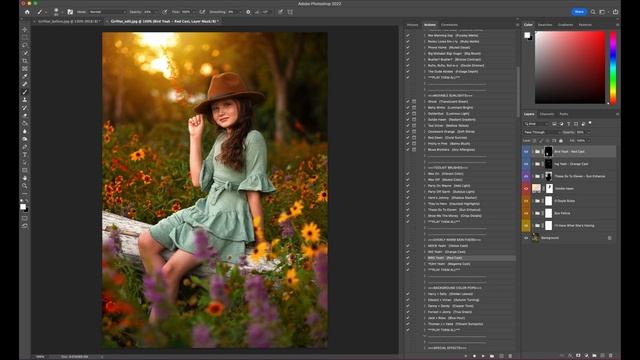640x360 pixels.
Task: Open smoothing options gear icon
Action: (248, 12)
